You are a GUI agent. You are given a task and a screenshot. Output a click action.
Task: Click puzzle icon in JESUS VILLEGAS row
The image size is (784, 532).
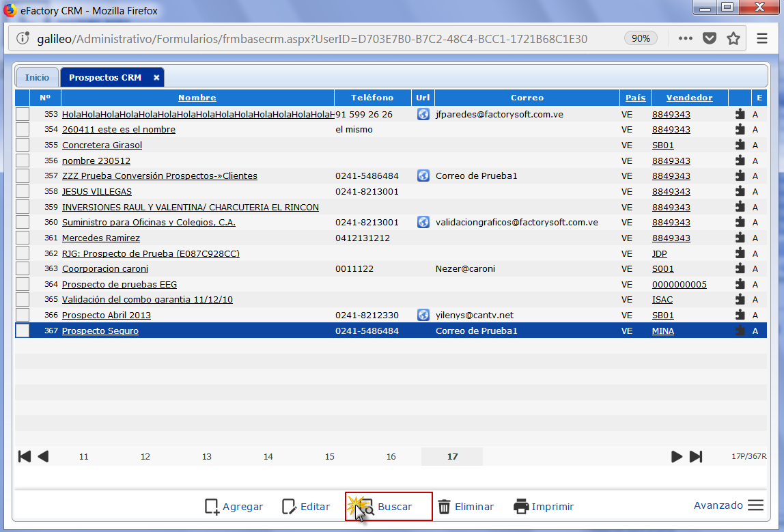[x=740, y=191]
